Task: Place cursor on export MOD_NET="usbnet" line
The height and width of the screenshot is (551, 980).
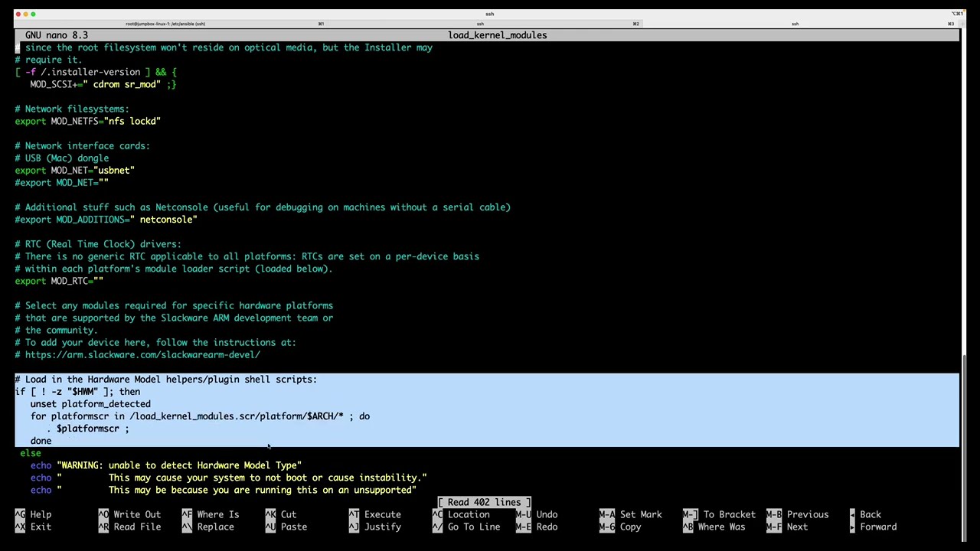Action: pos(75,170)
